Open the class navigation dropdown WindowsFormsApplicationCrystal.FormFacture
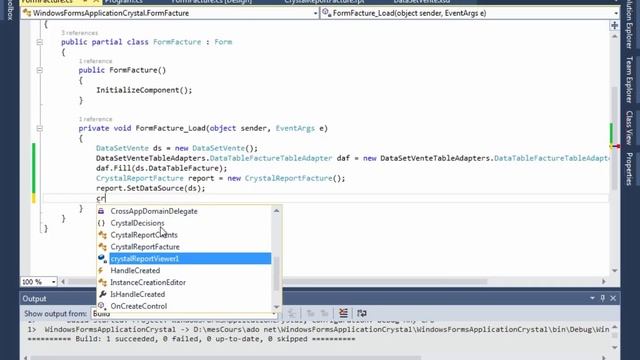 (170, 13)
